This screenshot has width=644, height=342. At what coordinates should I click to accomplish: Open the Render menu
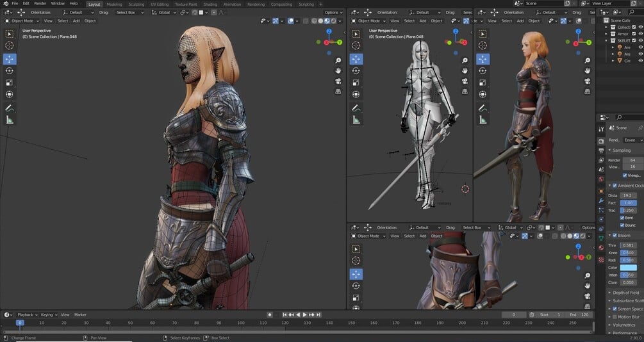(40, 4)
